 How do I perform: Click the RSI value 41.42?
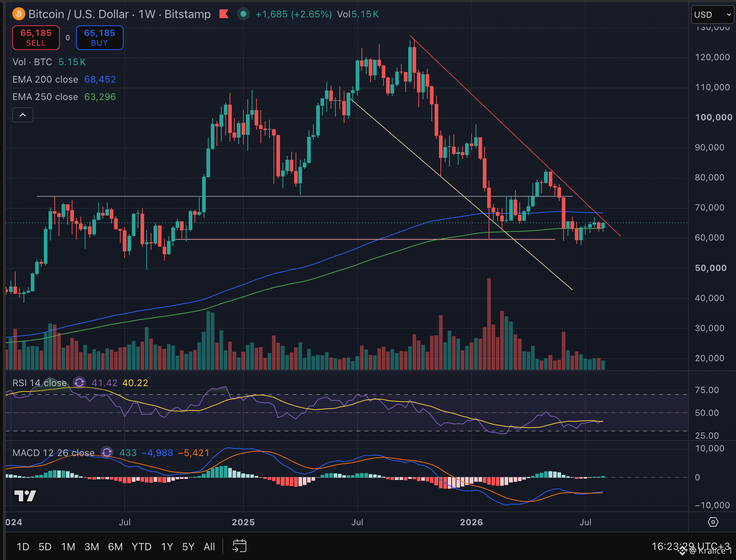pyautogui.click(x=104, y=383)
